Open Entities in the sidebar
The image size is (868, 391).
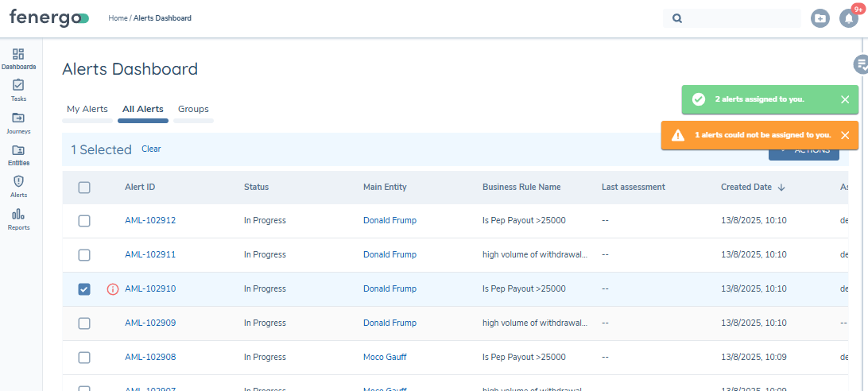click(18, 154)
